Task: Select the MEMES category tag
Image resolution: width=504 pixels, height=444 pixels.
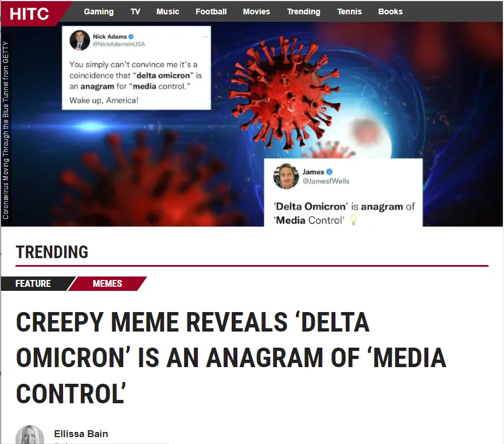Action: [x=107, y=283]
